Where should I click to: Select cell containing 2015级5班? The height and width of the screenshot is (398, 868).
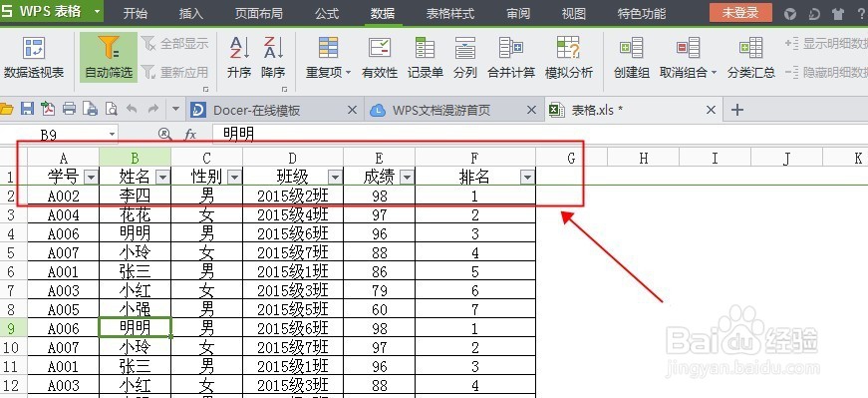click(x=293, y=309)
